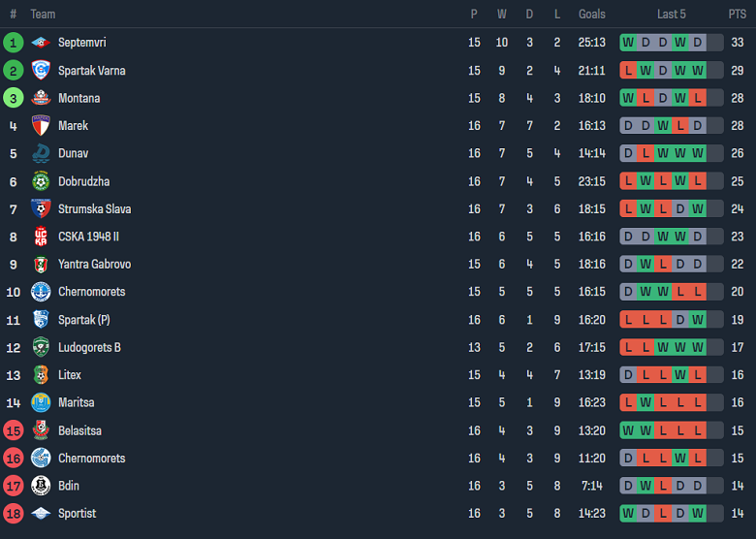
Task: Select the Marek shield logo
Action: [x=40, y=126]
